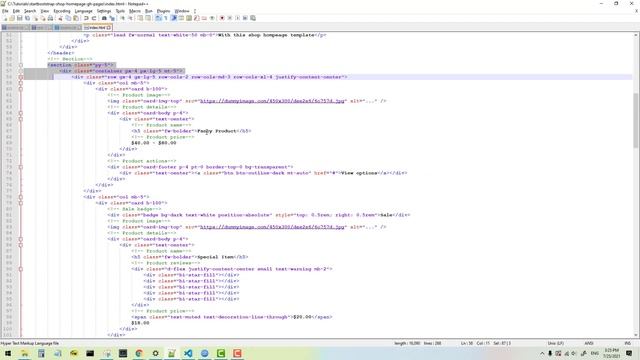Viewport: 640px width, 360px height.
Task: Click the Paste toolbar icon
Action: pos(76,18)
